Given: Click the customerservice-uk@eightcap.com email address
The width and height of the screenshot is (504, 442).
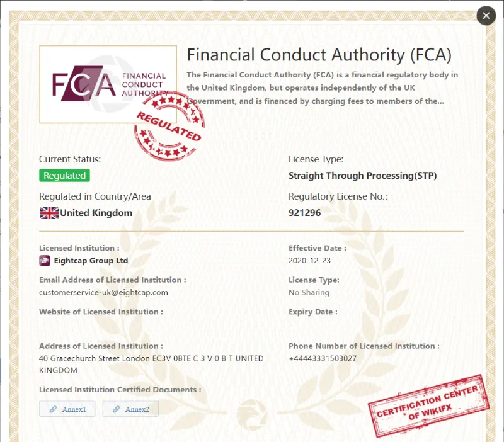Looking at the screenshot, I should click(x=103, y=292).
